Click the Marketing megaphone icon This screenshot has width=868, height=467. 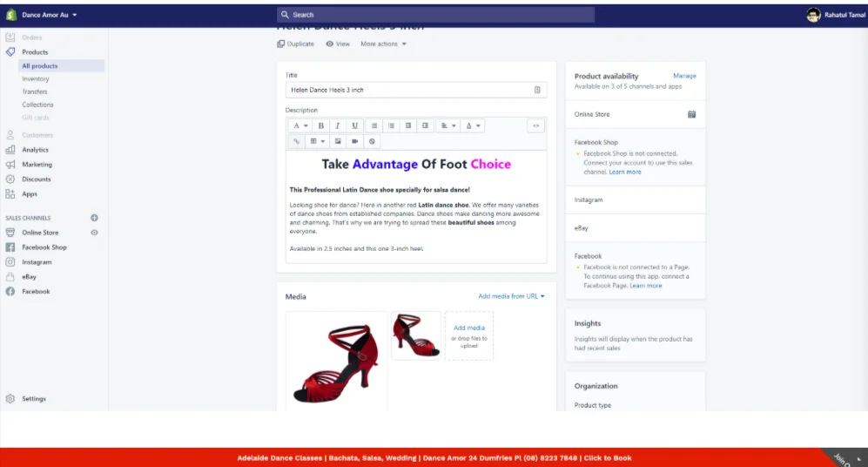click(10, 165)
